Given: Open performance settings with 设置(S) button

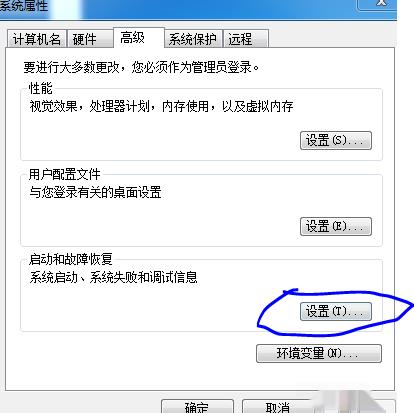Looking at the screenshot, I should [336, 140].
